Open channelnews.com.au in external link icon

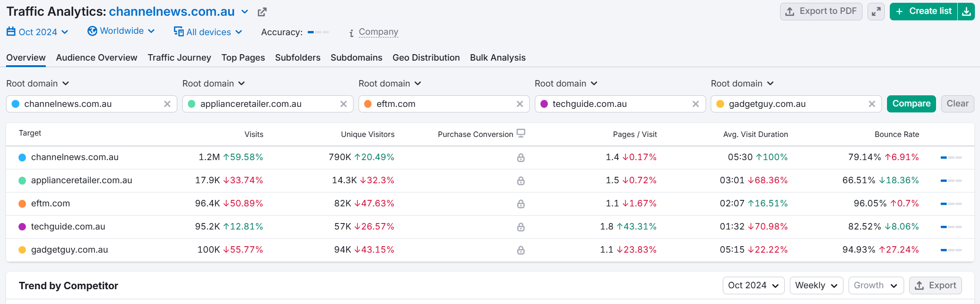coord(262,12)
